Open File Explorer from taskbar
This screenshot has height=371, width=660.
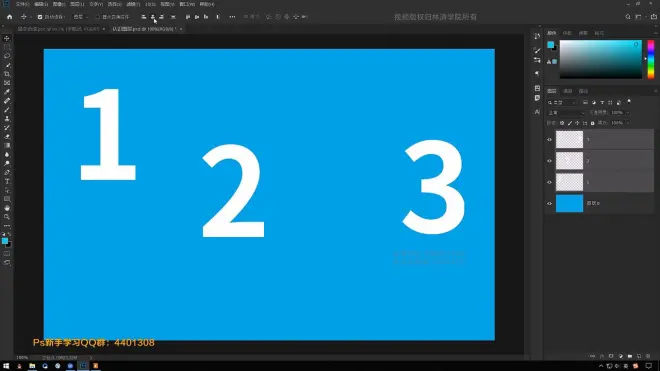32,366
